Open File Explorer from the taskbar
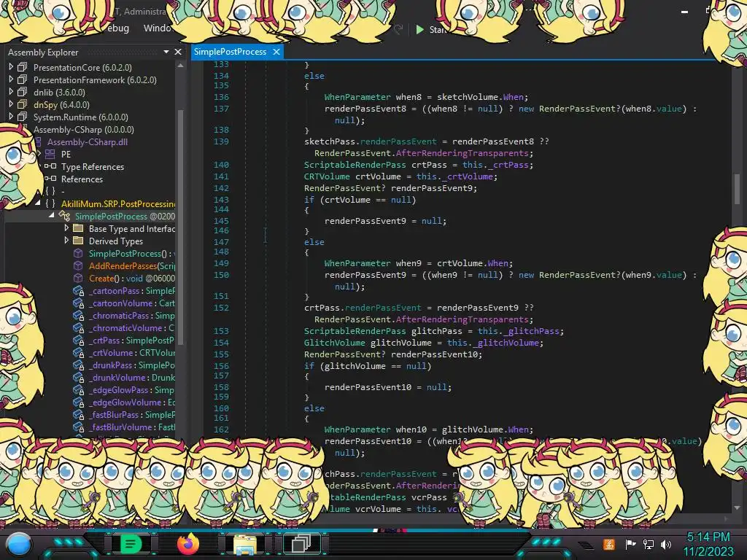747x560 pixels. [x=245, y=544]
